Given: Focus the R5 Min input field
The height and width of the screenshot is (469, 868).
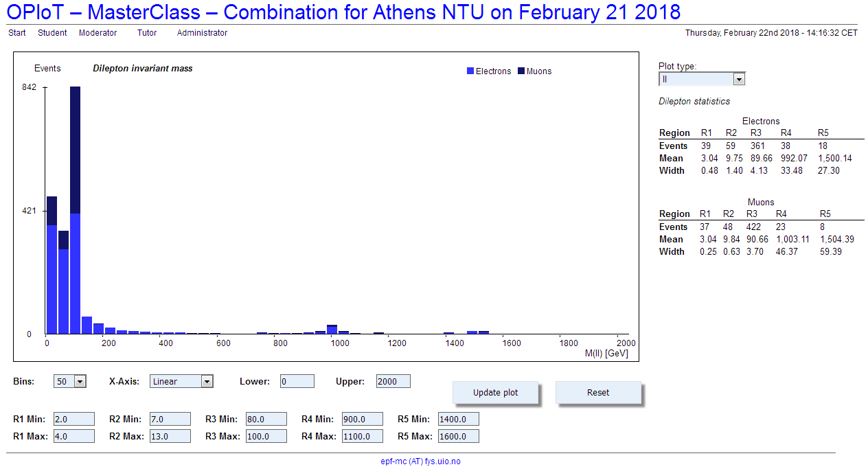Looking at the screenshot, I should coord(459,419).
